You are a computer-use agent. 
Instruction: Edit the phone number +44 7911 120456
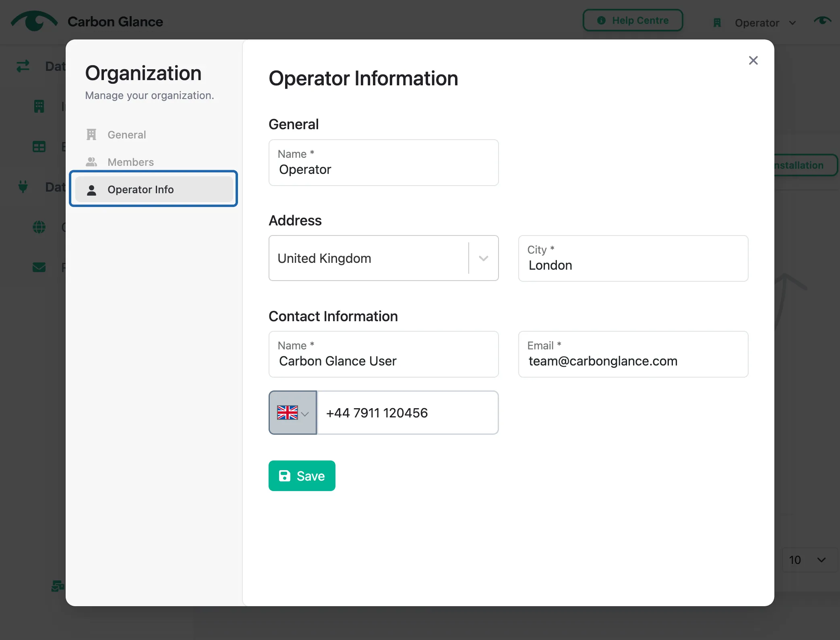click(x=408, y=413)
